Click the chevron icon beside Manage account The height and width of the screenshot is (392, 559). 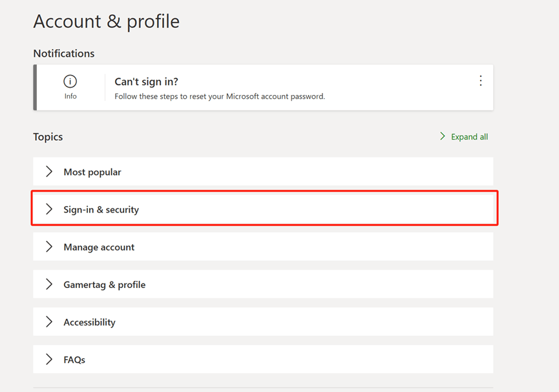tap(49, 247)
